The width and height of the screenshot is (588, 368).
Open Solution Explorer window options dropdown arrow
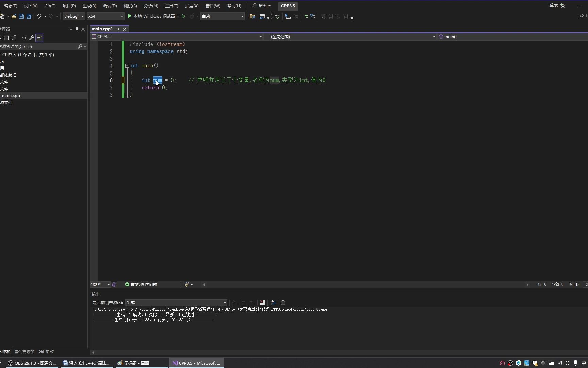coord(71,29)
